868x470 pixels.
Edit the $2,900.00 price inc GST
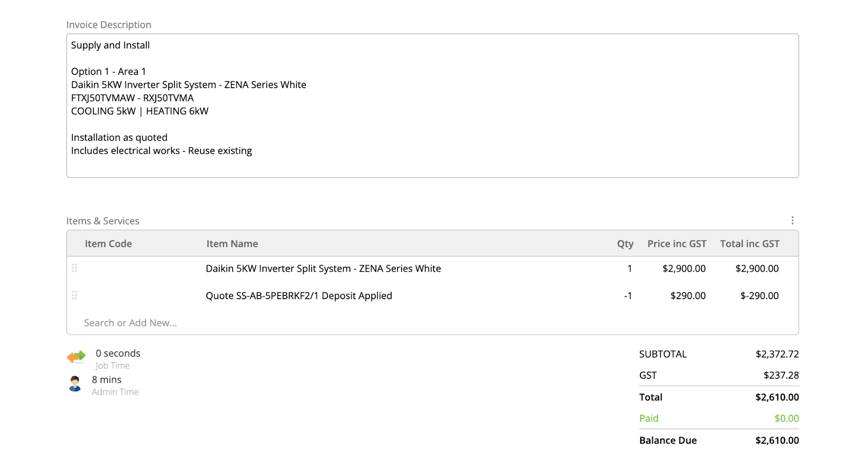pyautogui.click(x=684, y=269)
